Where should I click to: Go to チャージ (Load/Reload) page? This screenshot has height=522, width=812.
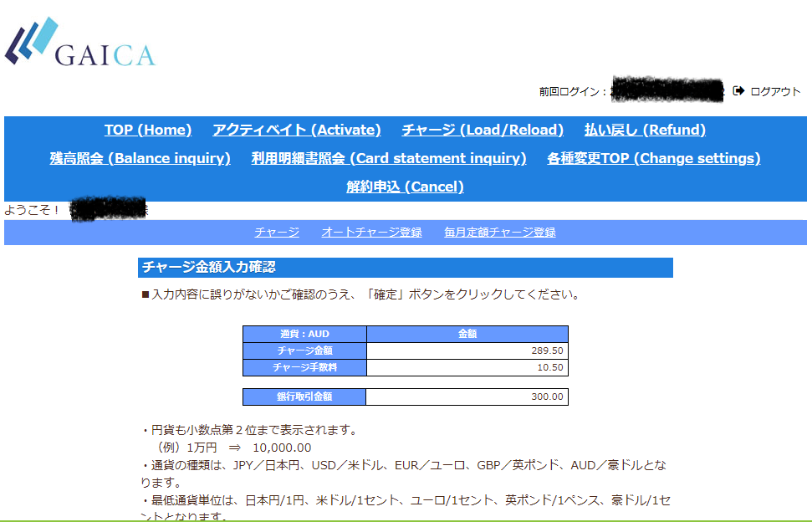tap(483, 130)
